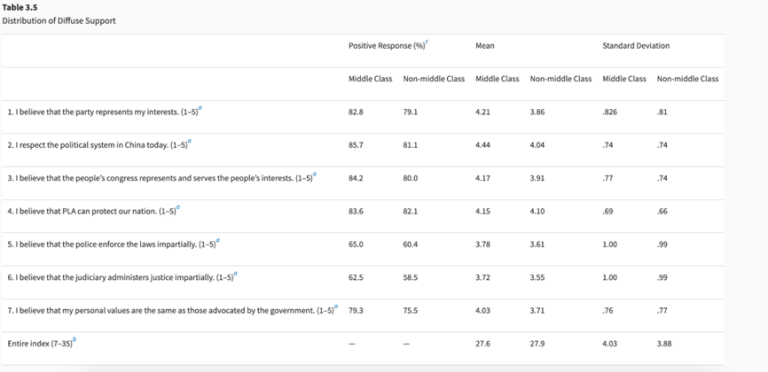The image size is (768, 372).
Task: Click footnote link c after Positive Response (%)
Action: pyautogui.click(x=427, y=43)
